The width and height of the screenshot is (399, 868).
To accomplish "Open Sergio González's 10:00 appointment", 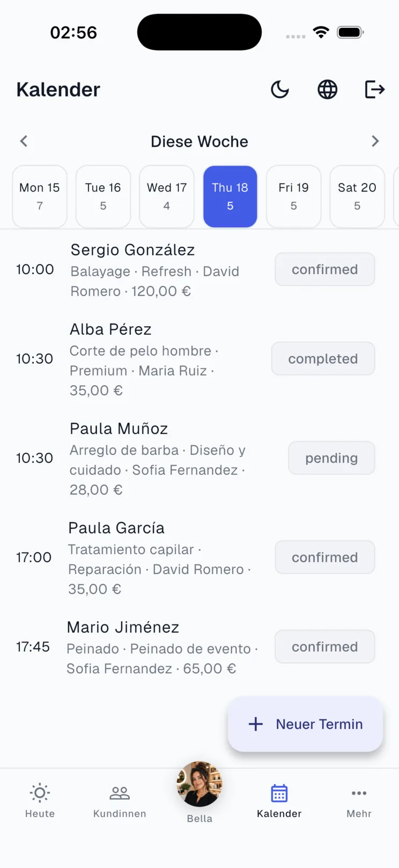I will pyautogui.click(x=199, y=270).
